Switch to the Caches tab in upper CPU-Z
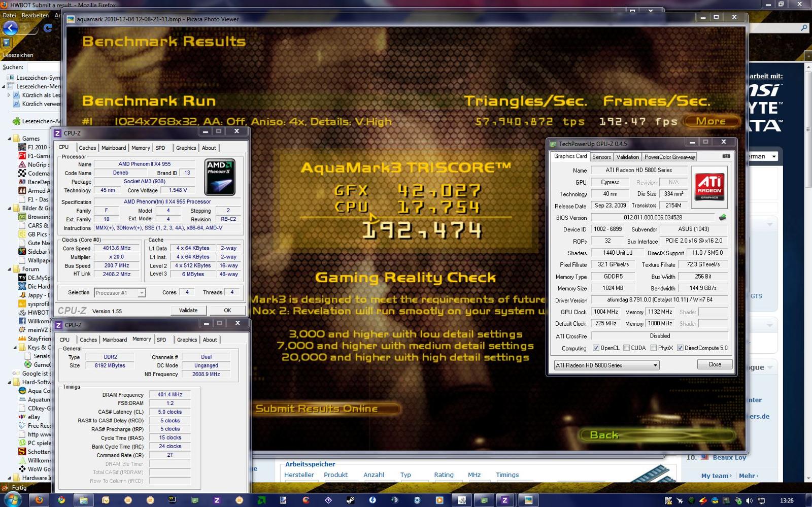 [x=87, y=148]
